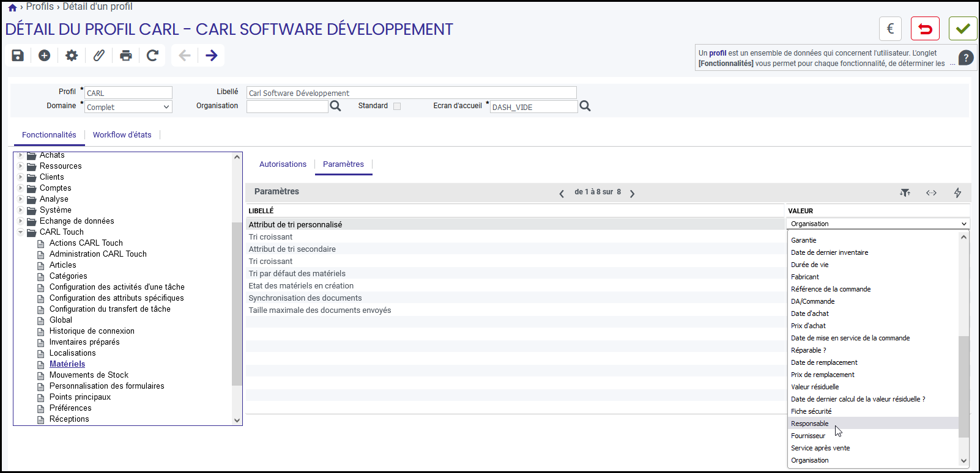Viewport: 980px width, 473px height.
Task: Click the paperclip attachments icon
Action: point(98,56)
